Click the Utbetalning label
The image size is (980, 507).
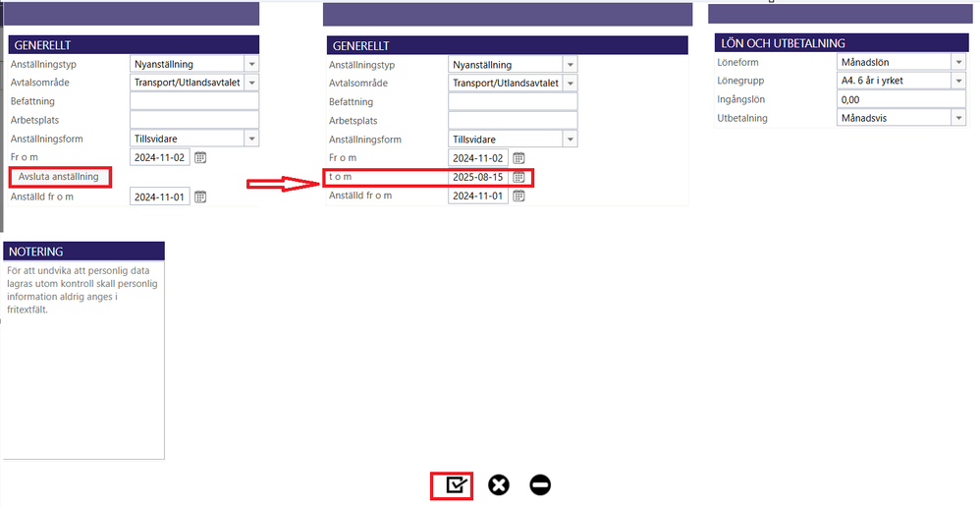743,118
